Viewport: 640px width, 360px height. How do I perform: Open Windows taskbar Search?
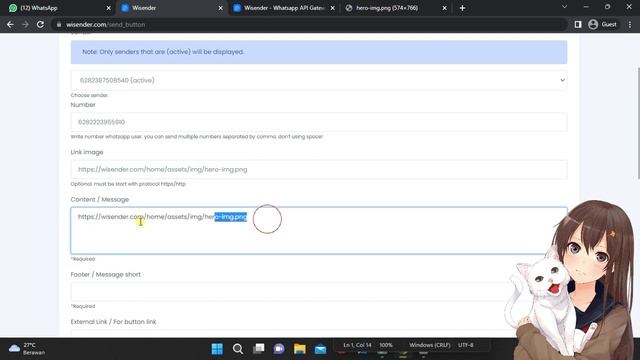pyautogui.click(x=238, y=349)
